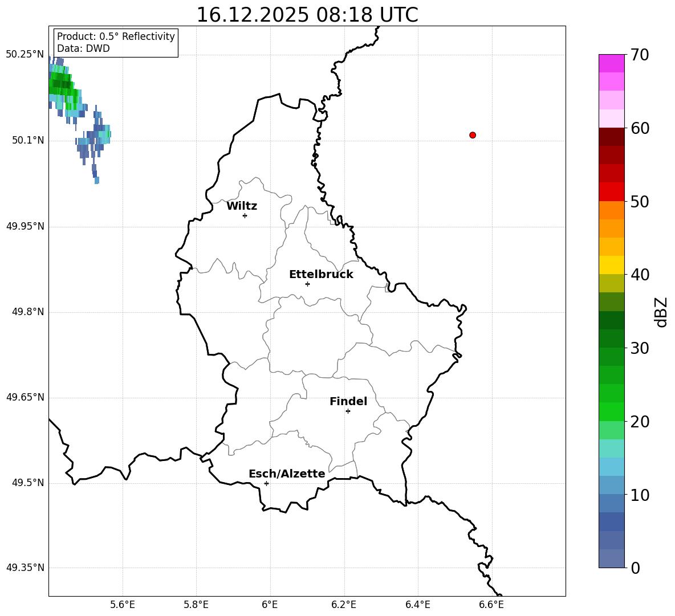Click the 50.25°N latitude label

coord(25,54)
